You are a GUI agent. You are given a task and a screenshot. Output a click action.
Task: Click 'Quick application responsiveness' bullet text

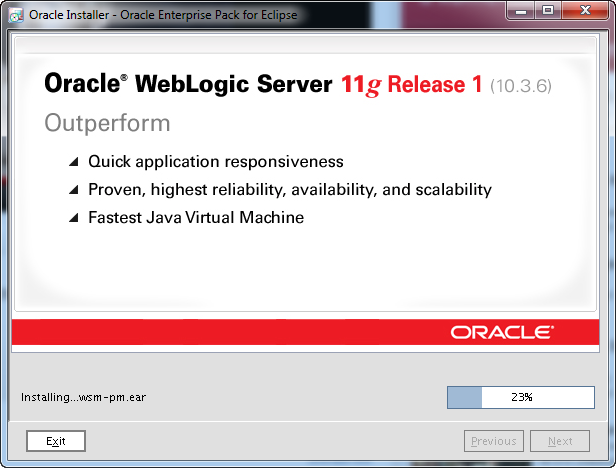[x=216, y=162]
